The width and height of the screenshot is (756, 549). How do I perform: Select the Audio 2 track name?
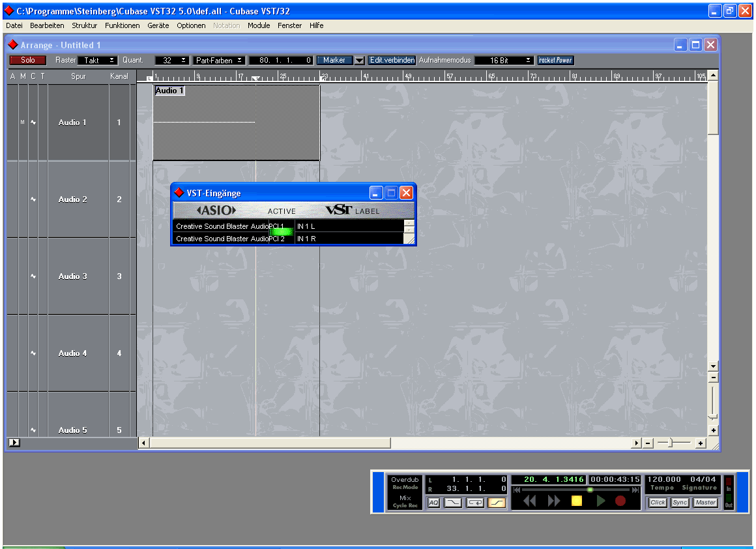tap(73, 200)
